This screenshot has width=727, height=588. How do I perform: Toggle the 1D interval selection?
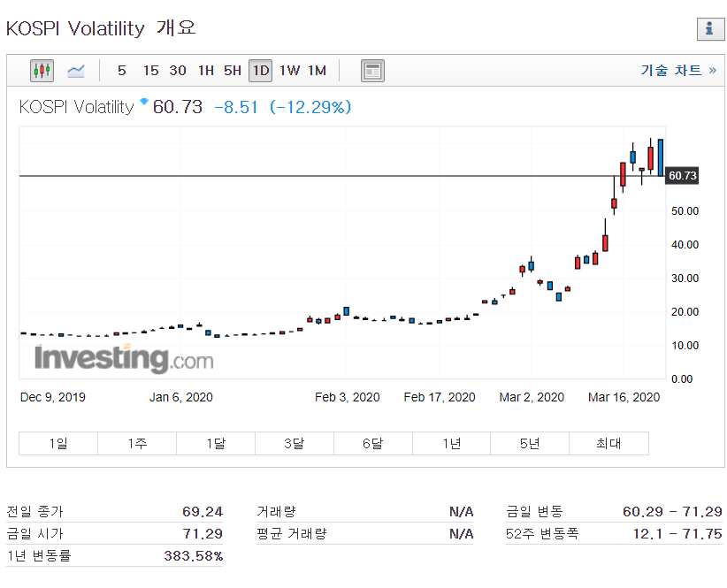click(260, 71)
